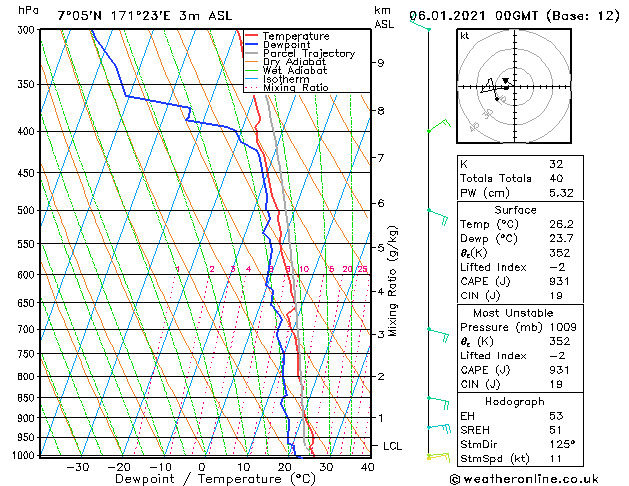629x486 pixels.
Task: Click the Surface CIN (J) label
Action: (480, 296)
